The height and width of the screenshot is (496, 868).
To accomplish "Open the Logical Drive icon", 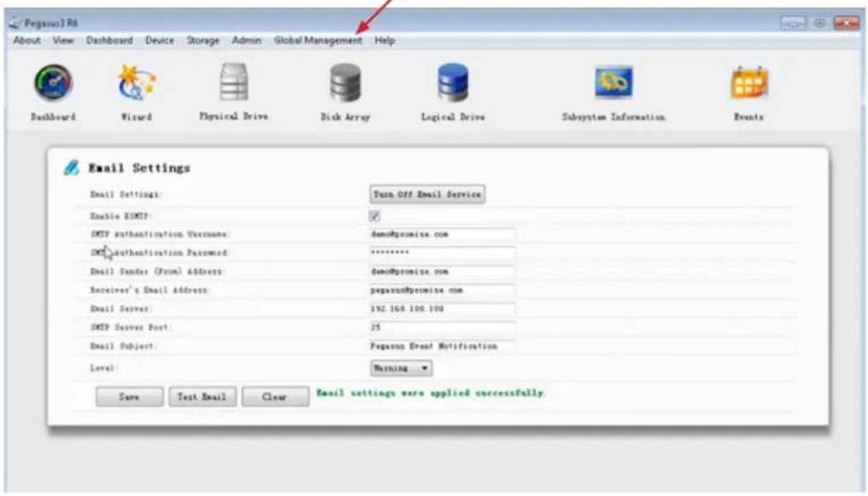I will (x=453, y=82).
